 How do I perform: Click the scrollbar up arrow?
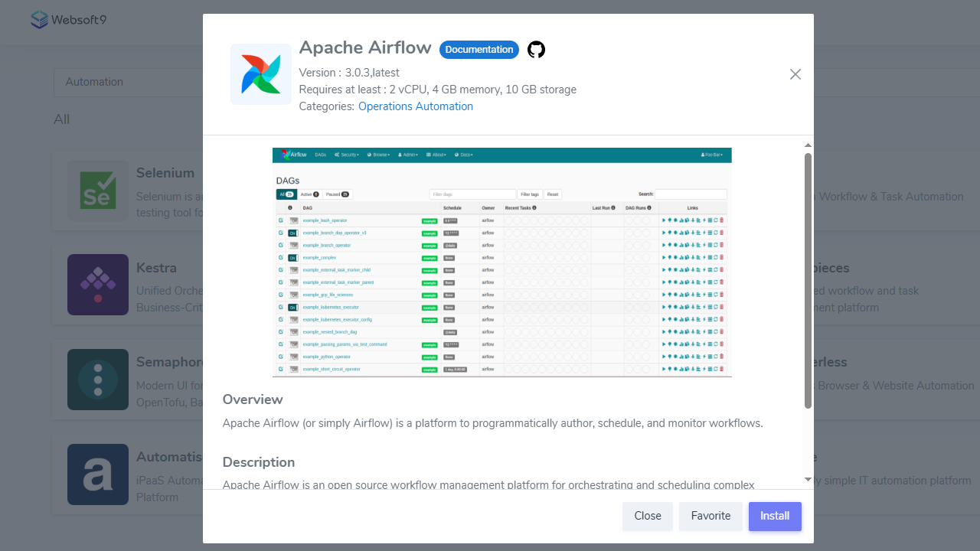808,145
